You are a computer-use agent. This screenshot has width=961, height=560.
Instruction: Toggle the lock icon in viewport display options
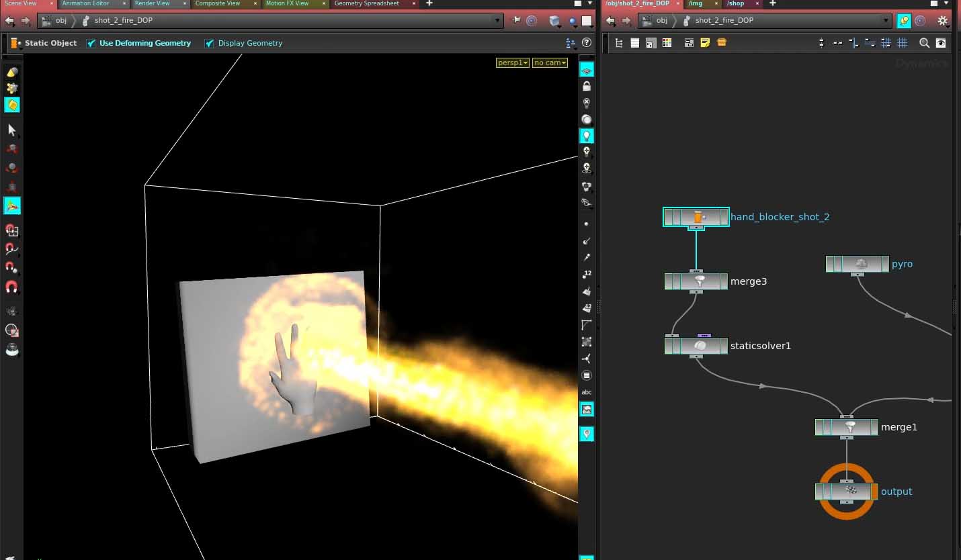click(x=587, y=87)
